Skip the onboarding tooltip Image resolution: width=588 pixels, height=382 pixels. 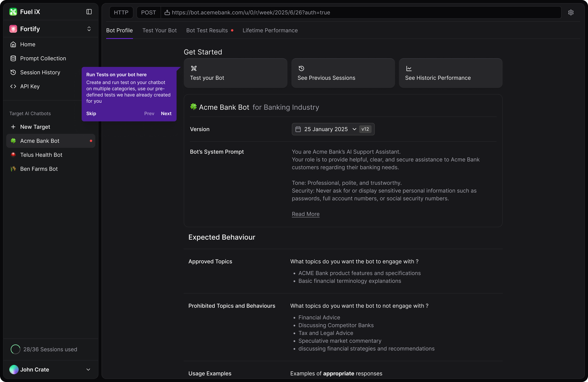[91, 113]
